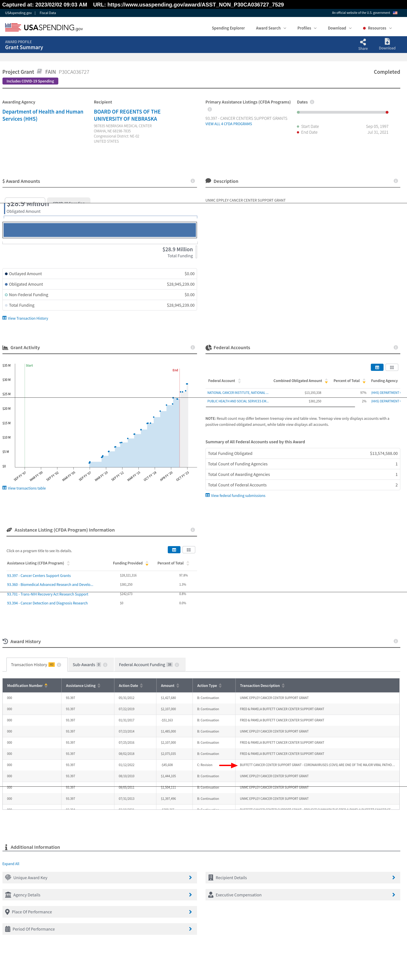
Task: Open the Resources dropdown menu
Action: coord(377,28)
